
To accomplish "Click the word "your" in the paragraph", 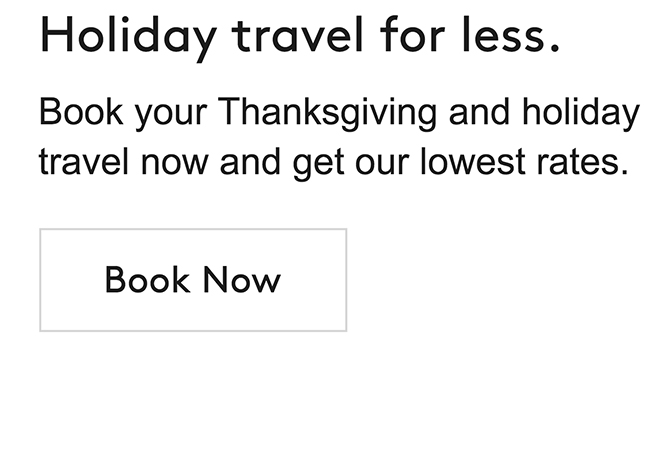I will pos(169,114).
